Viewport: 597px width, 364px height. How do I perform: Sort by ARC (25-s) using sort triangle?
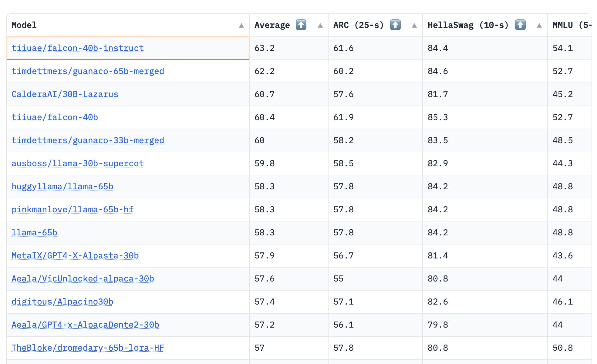coord(414,25)
